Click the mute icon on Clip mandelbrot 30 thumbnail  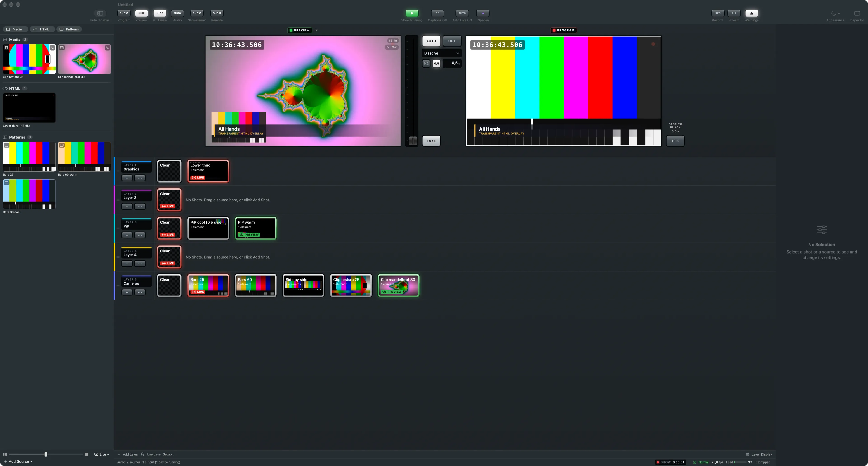click(x=108, y=48)
